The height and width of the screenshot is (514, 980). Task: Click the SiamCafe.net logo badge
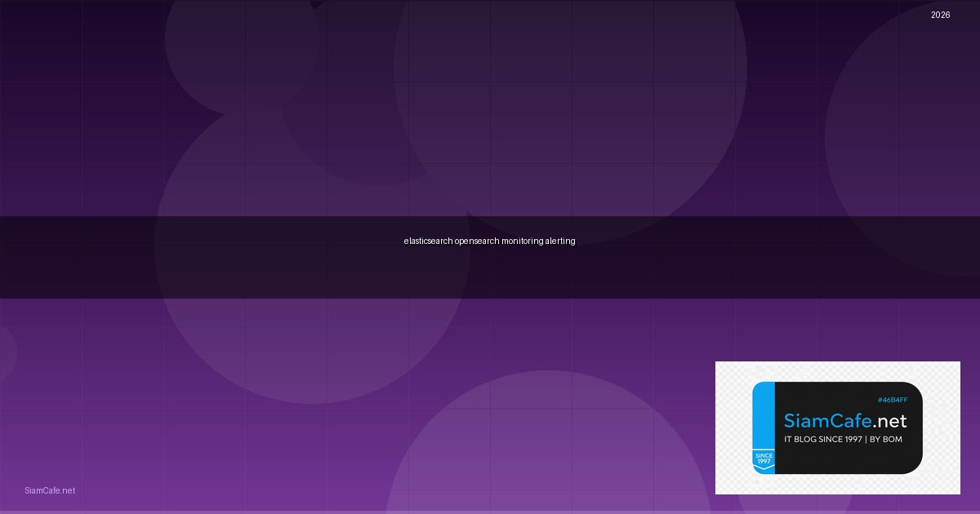click(x=837, y=428)
